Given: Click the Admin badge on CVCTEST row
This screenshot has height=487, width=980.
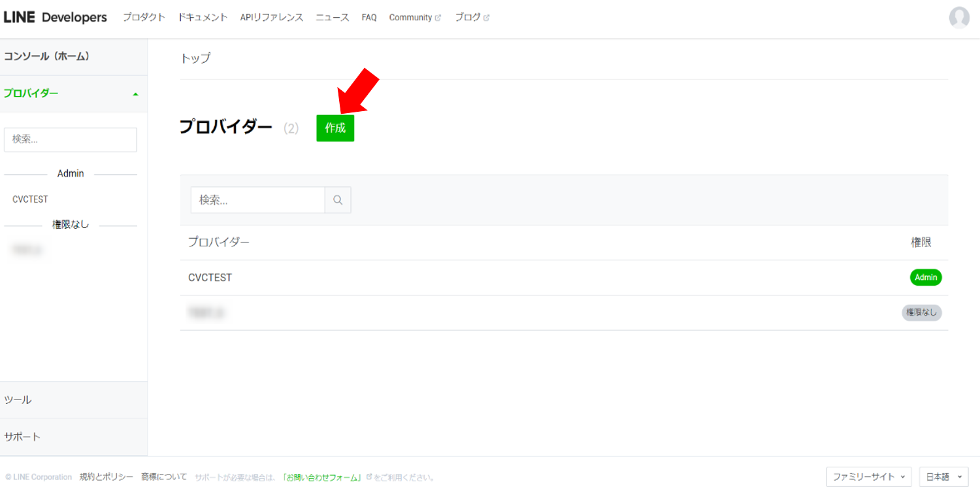Looking at the screenshot, I should pyautogui.click(x=926, y=278).
